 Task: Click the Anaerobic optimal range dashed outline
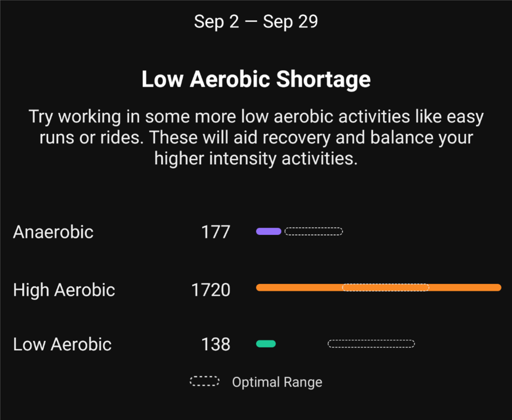coord(313,231)
